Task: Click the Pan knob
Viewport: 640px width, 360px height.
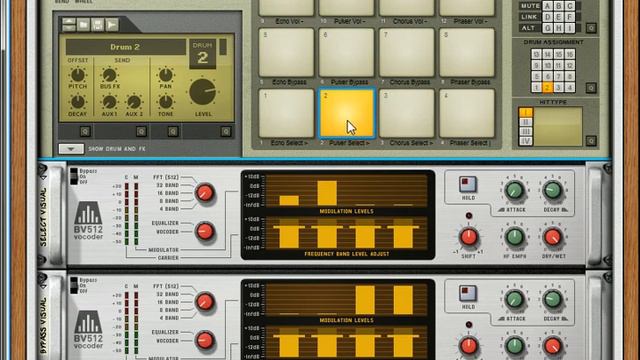Action: (165, 75)
